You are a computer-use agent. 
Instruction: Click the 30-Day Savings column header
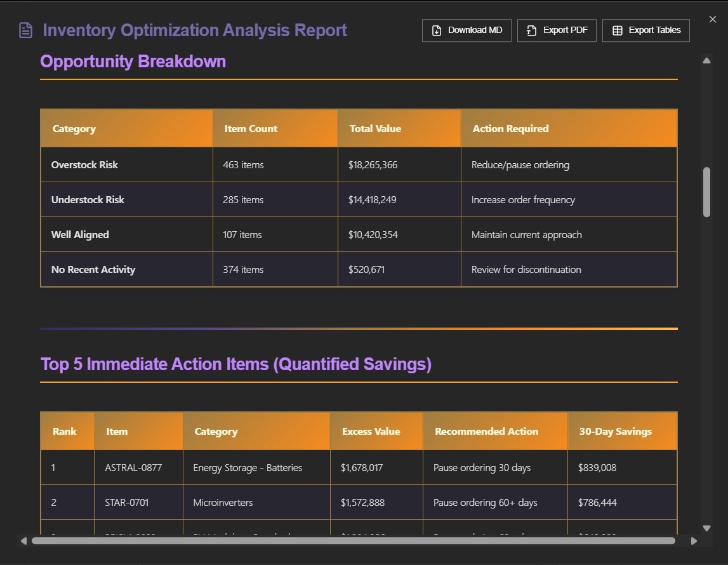point(614,431)
